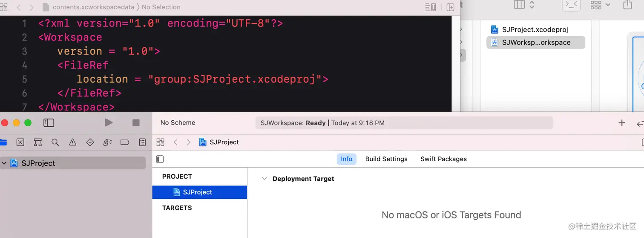Open the issue navigator warning icon
644x238 pixels.
[x=72, y=142]
